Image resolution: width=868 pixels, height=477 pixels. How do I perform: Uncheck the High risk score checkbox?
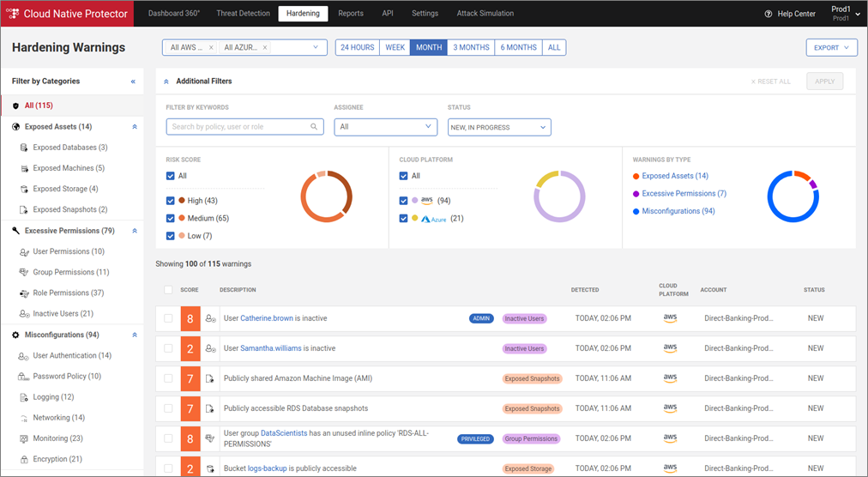point(171,201)
